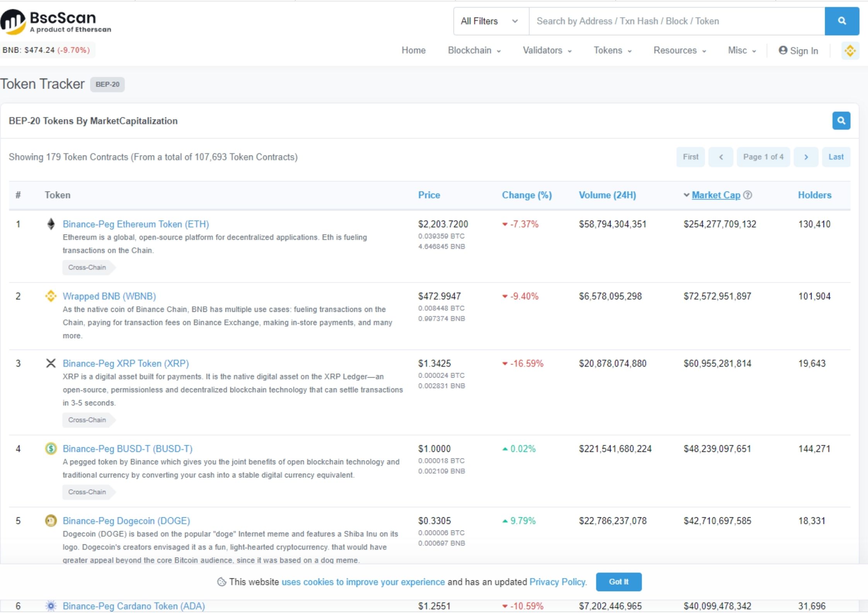Select DOGE market cap $42,710,697,585
Screen dimensions: 868x614
717,521
